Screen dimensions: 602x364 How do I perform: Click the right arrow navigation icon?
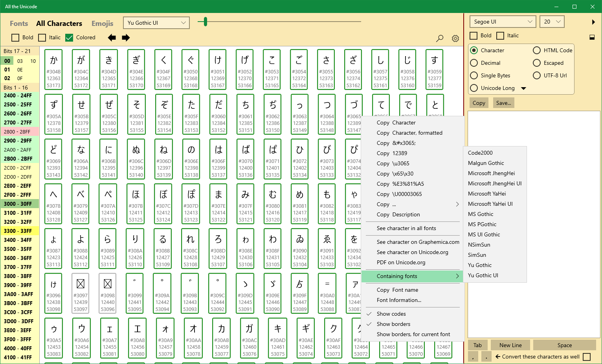point(126,38)
